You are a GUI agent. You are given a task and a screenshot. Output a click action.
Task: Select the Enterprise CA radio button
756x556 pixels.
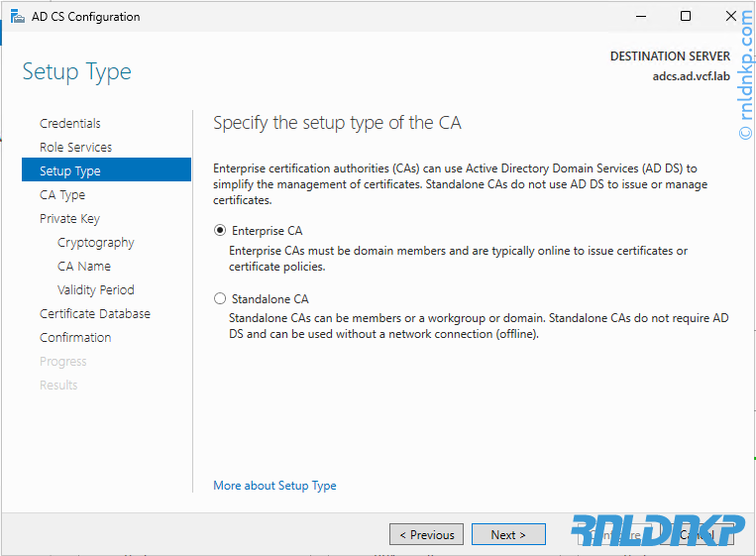point(220,231)
